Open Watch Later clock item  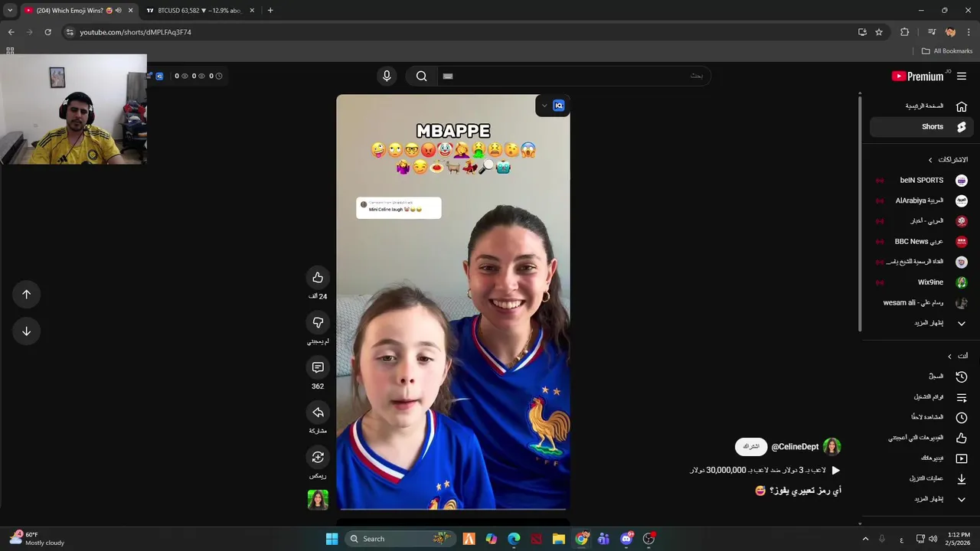point(922,417)
